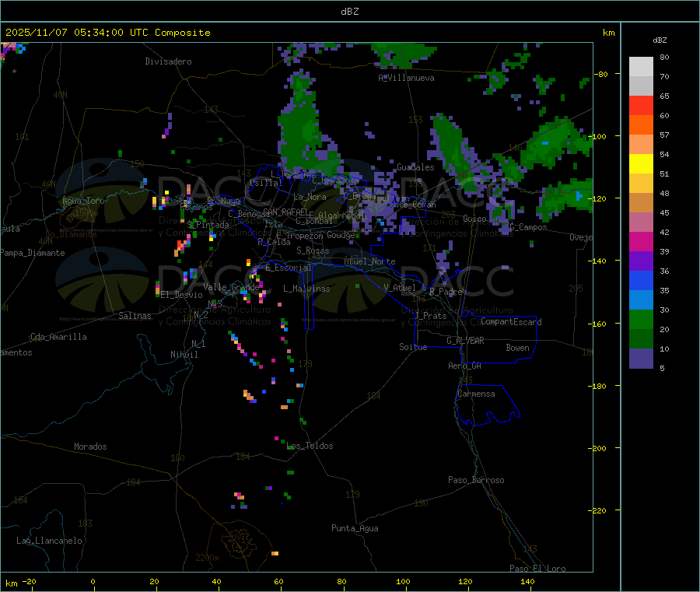700x592 pixels.
Task: Click the J_Prats map label
Action: (x=430, y=316)
